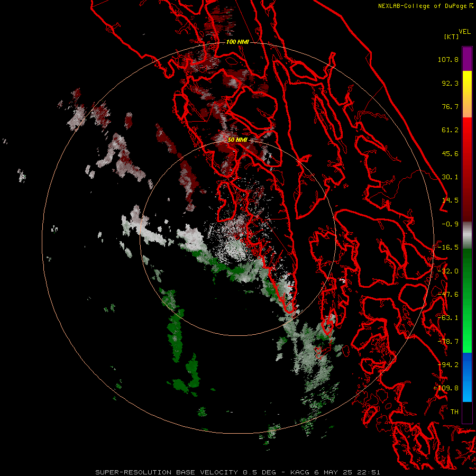Click the purple segment of the color bar
Image resolution: width=476 pixels, height=476 pixels.
pyautogui.click(x=467, y=59)
